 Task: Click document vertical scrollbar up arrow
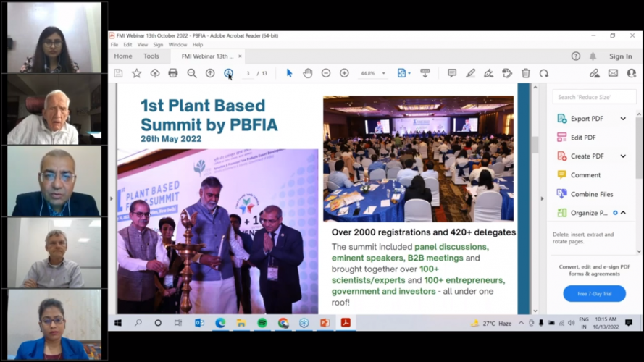(535, 87)
